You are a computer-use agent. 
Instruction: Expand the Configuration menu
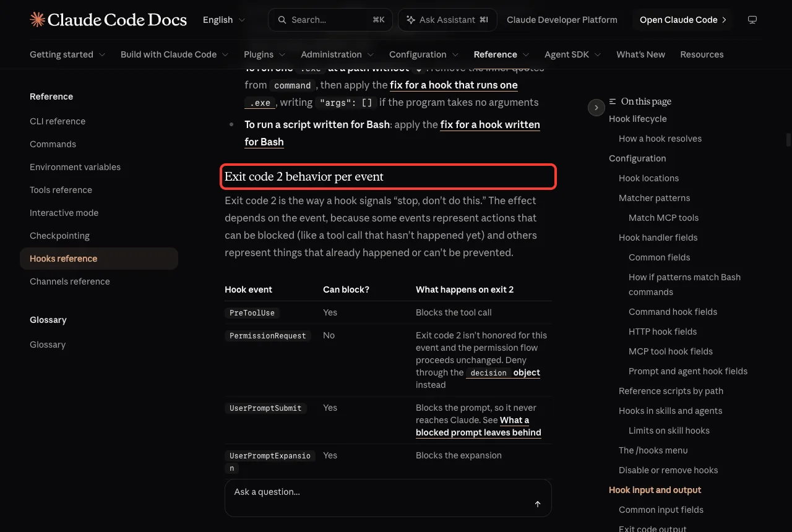(x=424, y=54)
